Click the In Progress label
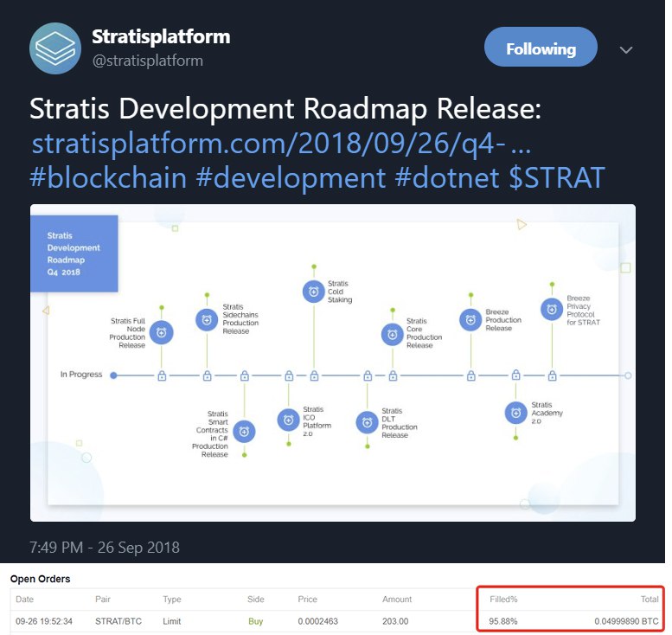The image size is (672, 635). pyautogui.click(x=81, y=375)
